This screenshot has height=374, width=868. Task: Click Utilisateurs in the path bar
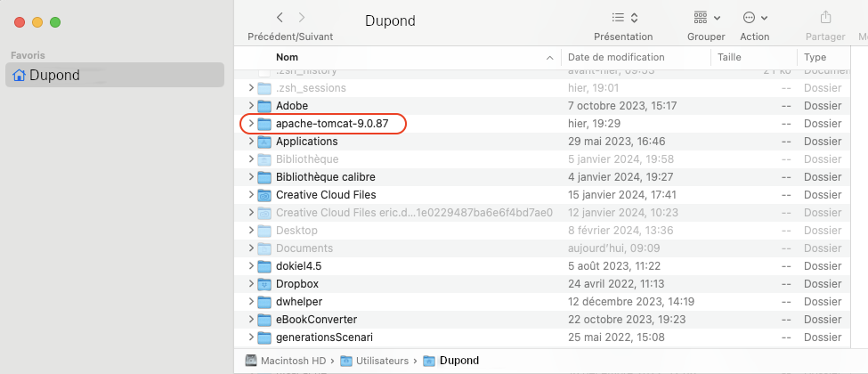379,361
